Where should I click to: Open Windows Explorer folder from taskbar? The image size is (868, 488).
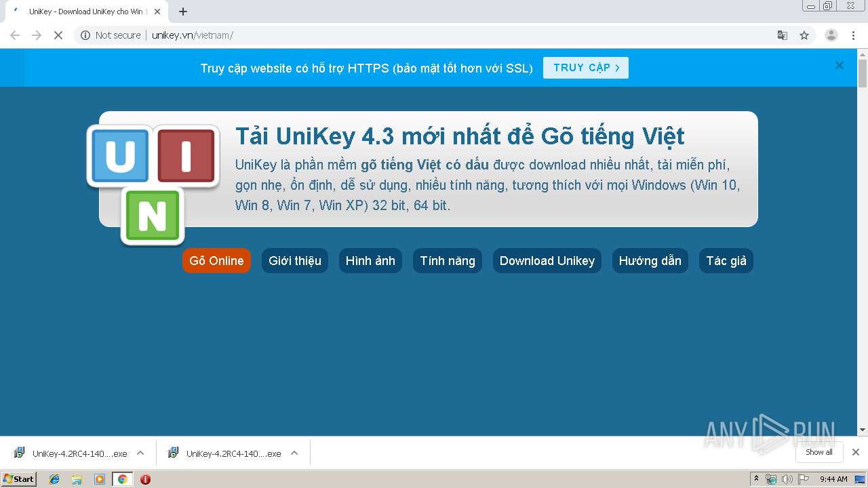[77, 479]
